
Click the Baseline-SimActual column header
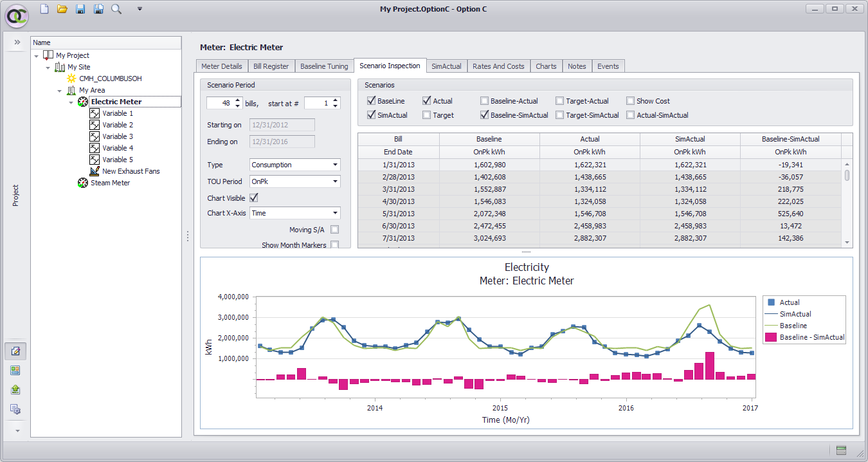click(x=790, y=139)
